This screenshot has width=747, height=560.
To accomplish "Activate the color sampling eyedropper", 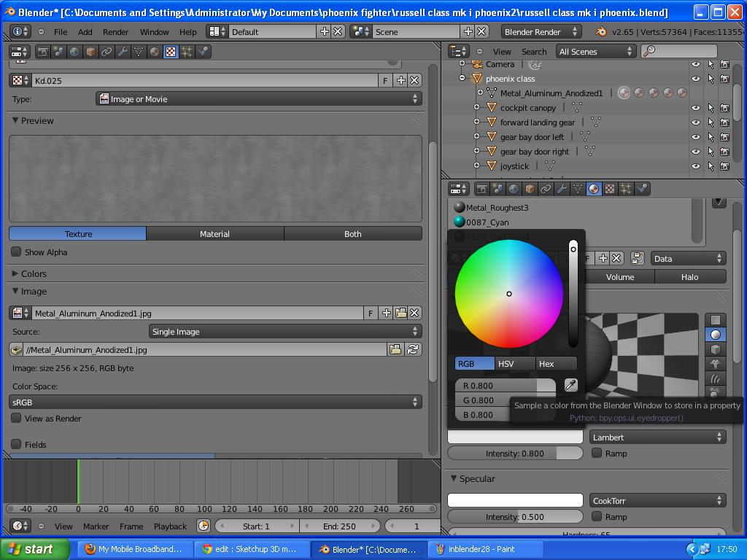I will 571,385.
